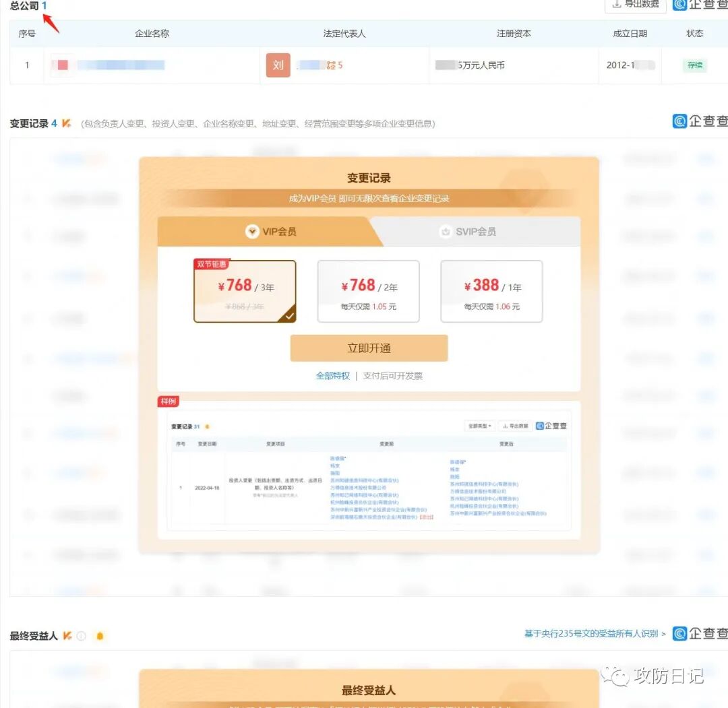The width and height of the screenshot is (728, 708).
Task: Click the 注册资本 column header
Action: click(514, 34)
